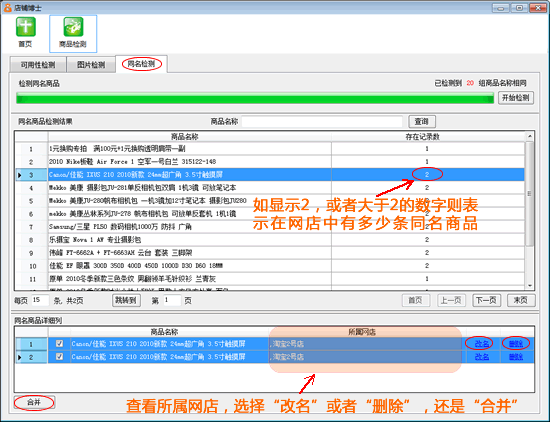Select the 同名检测 tab
Screen dimensions: 550x422
click(x=141, y=64)
